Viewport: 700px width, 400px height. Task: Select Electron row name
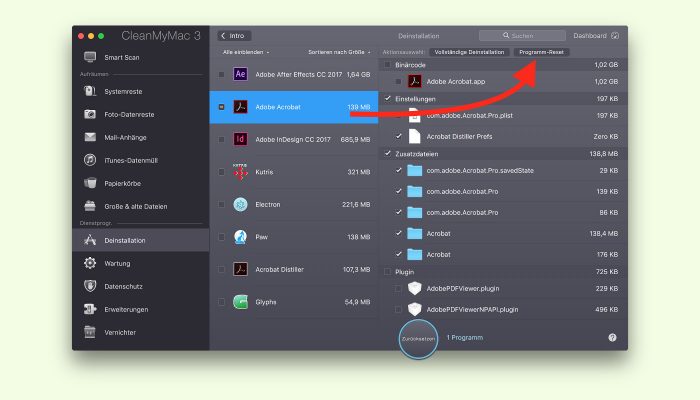point(268,204)
